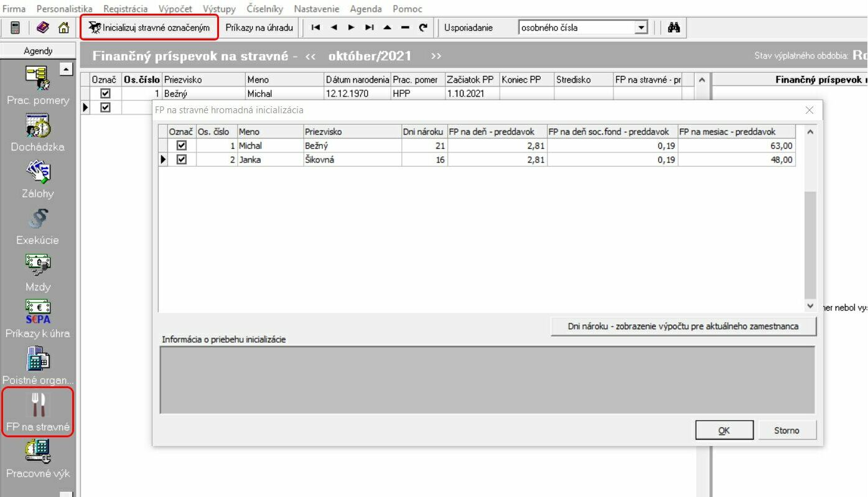
Task: Click Priezvisko header in background grid
Action: pos(203,80)
